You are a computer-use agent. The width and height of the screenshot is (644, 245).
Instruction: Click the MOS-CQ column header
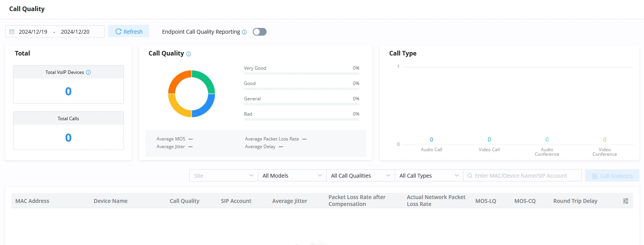point(525,201)
